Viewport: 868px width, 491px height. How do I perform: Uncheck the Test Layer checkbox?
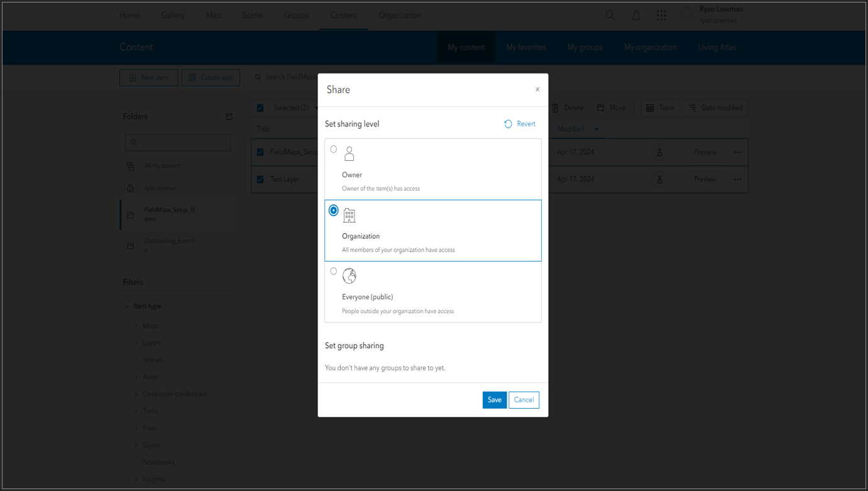(x=260, y=179)
